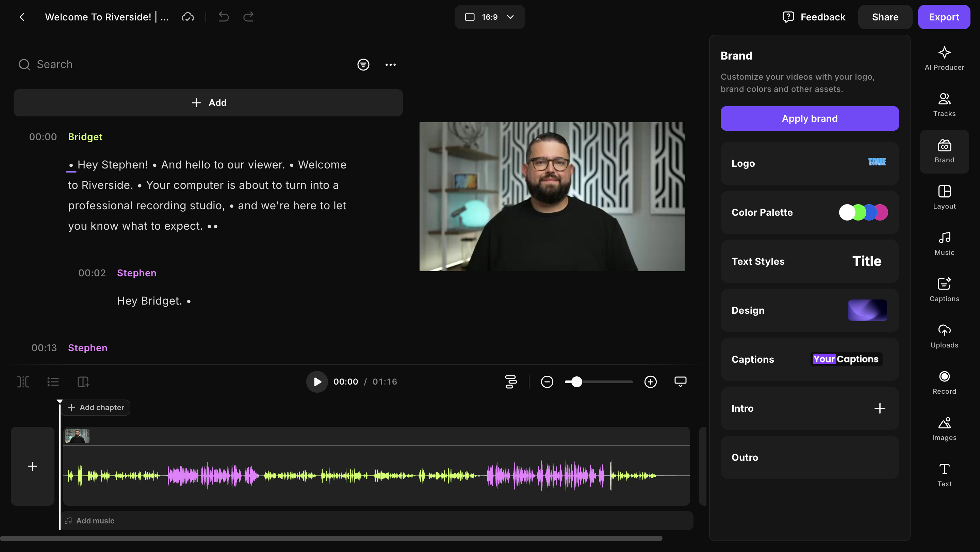The image size is (980, 552).
Task: Open the Captions sidebar tool
Action: [x=944, y=290]
